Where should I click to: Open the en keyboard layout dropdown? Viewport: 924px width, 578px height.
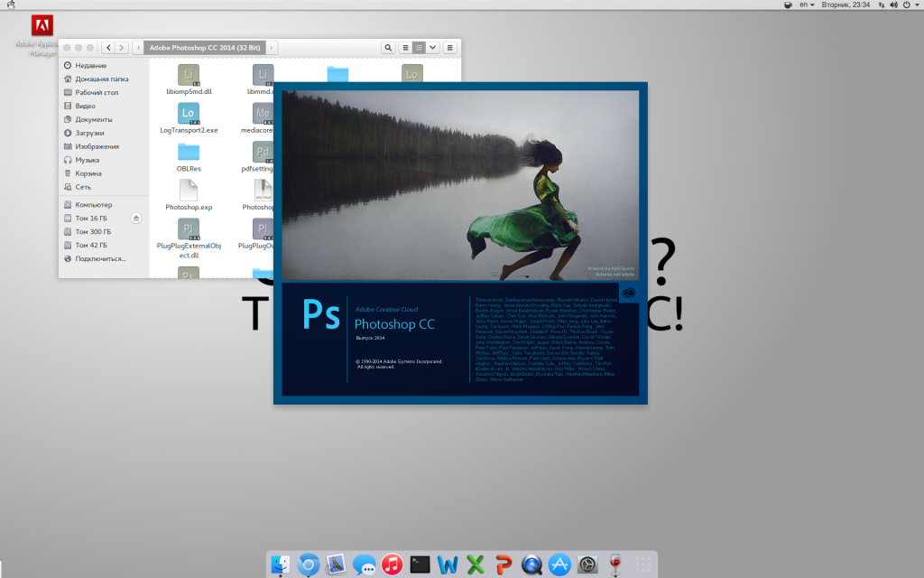click(x=807, y=5)
